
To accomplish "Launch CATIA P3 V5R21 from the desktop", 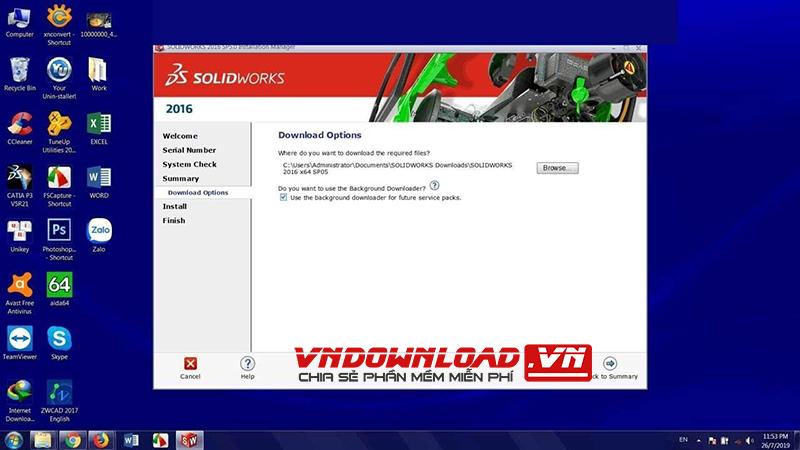I will pos(19,186).
